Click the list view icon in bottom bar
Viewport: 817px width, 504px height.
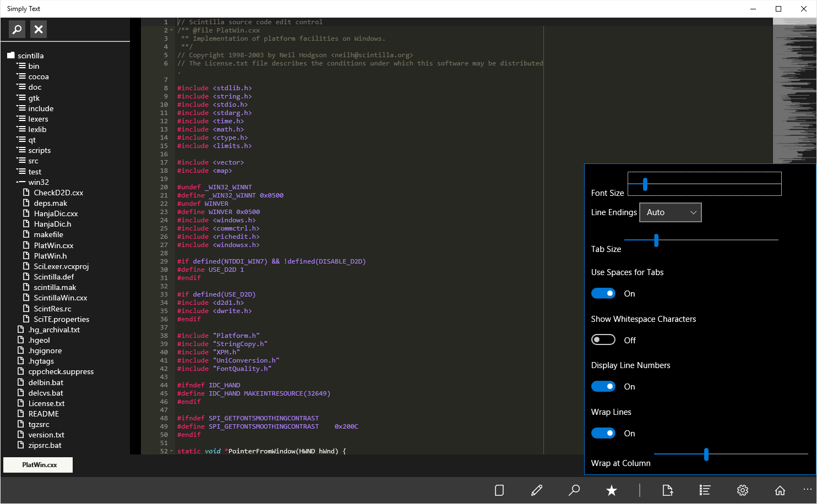(x=705, y=490)
